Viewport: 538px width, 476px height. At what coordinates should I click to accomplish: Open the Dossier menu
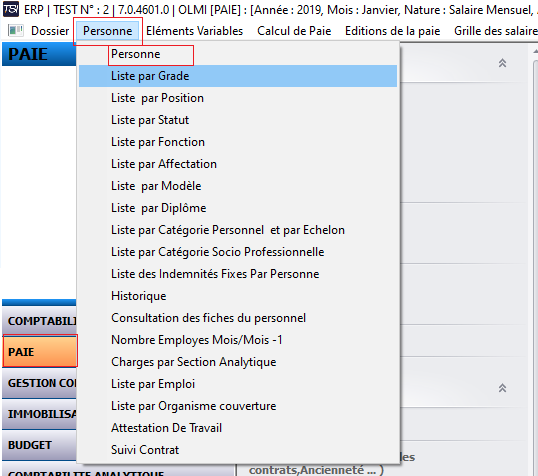click(x=50, y=31)
